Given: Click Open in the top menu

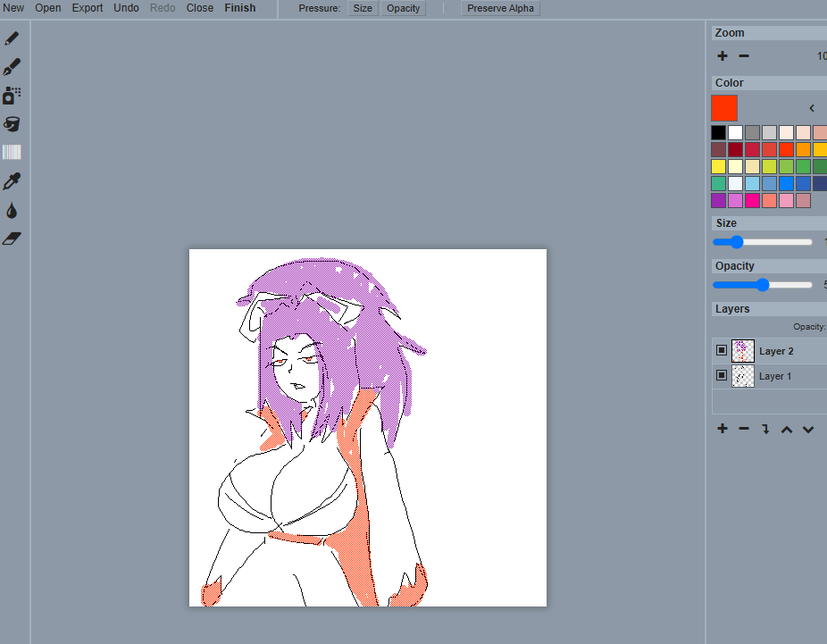Looking at the screenshot, I should [x=48, y=8].
